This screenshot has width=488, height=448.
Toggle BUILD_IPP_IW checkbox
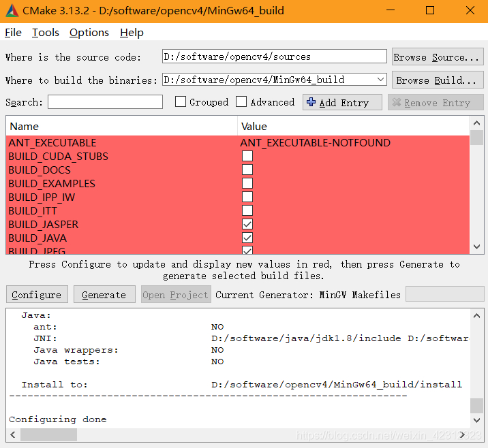pyautogui.click(x=247, y=197)
